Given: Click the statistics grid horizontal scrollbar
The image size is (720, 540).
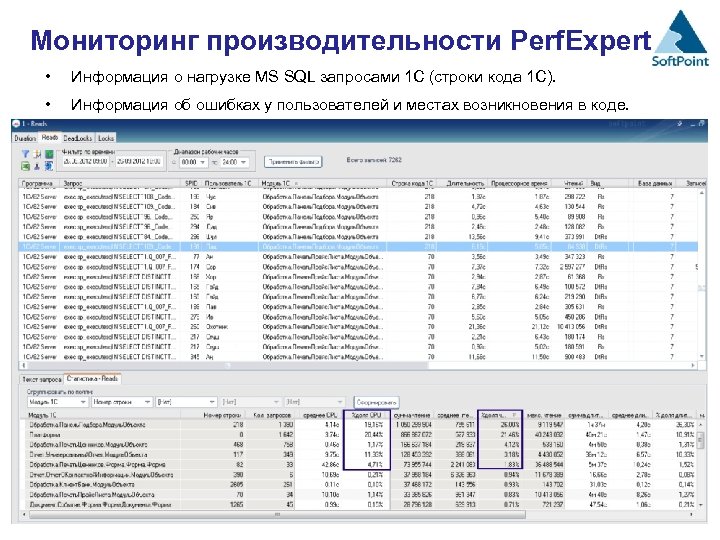Looking at the screenshot, I should (360, 515).
